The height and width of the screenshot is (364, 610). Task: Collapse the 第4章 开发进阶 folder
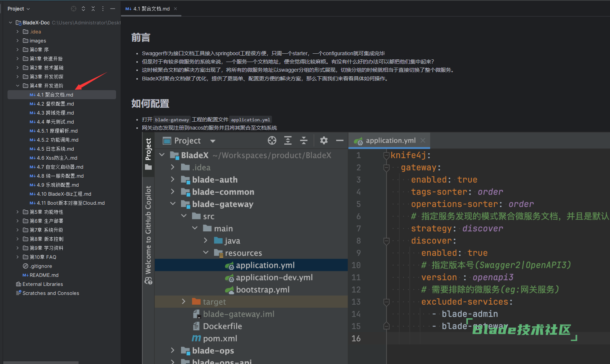tap(17, 86)
